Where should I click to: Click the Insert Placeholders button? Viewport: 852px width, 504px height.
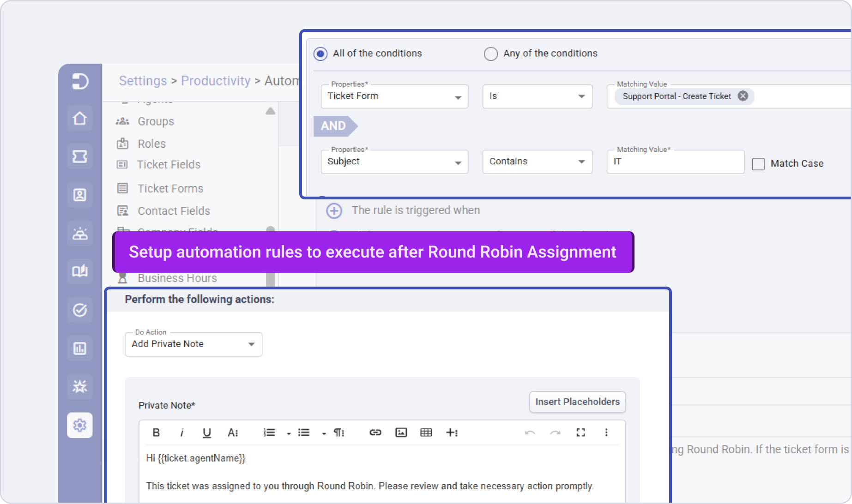(x=578, y=402)
